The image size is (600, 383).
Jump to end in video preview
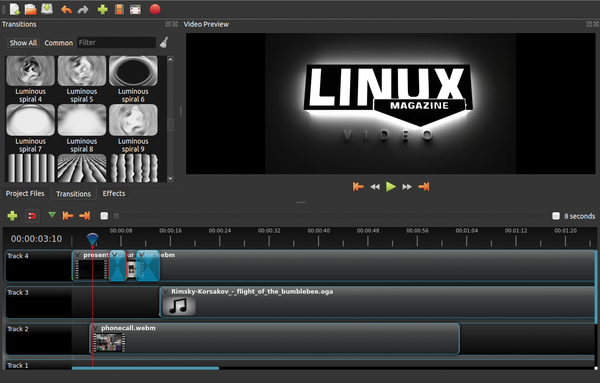click(x=424, y=187)
